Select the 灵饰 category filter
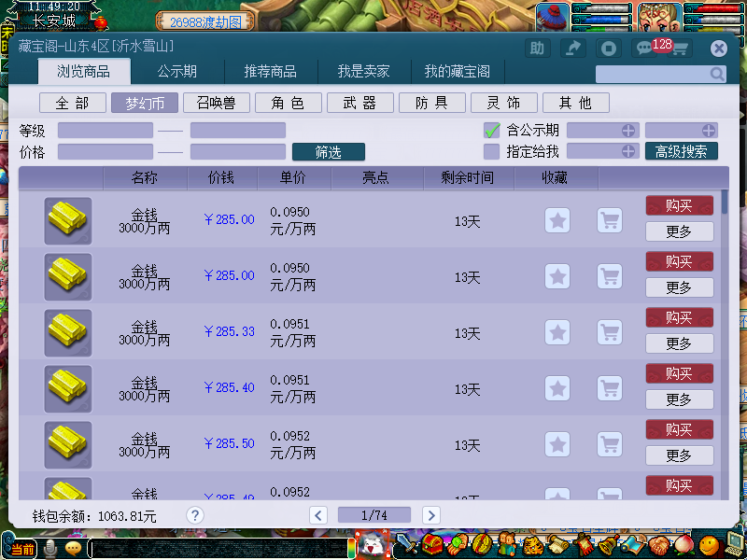The height and width of the screenshot is (560, 747). (504, 103)
